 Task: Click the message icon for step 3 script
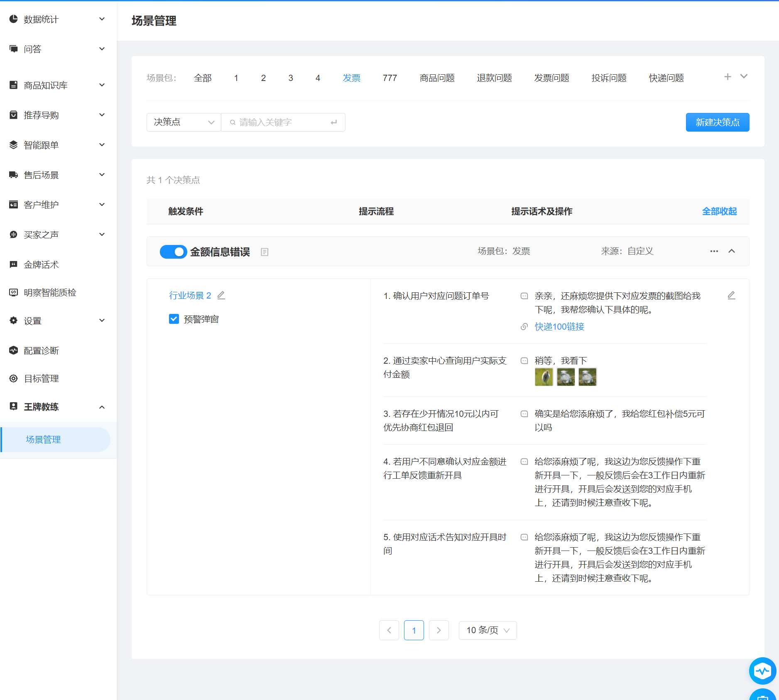(x=524, y=414)
